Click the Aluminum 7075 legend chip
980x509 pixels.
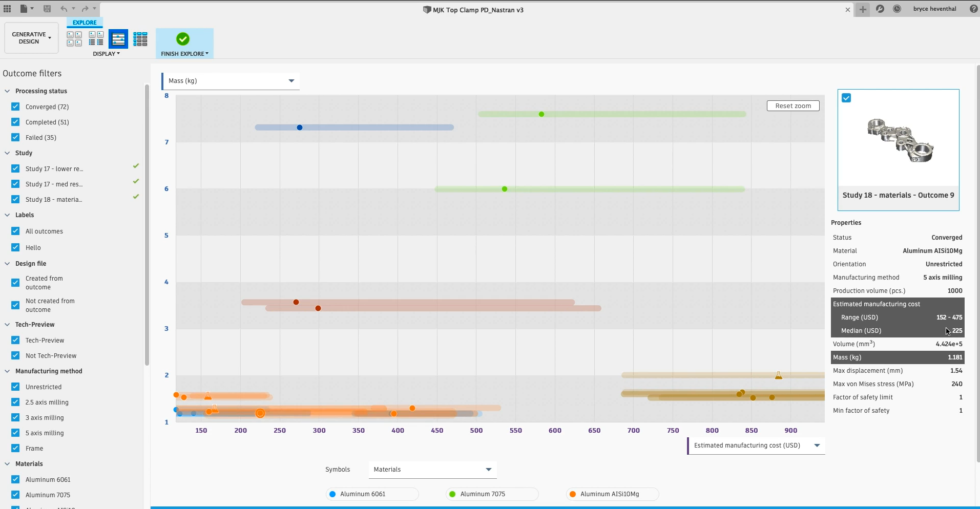click(492, 494)
